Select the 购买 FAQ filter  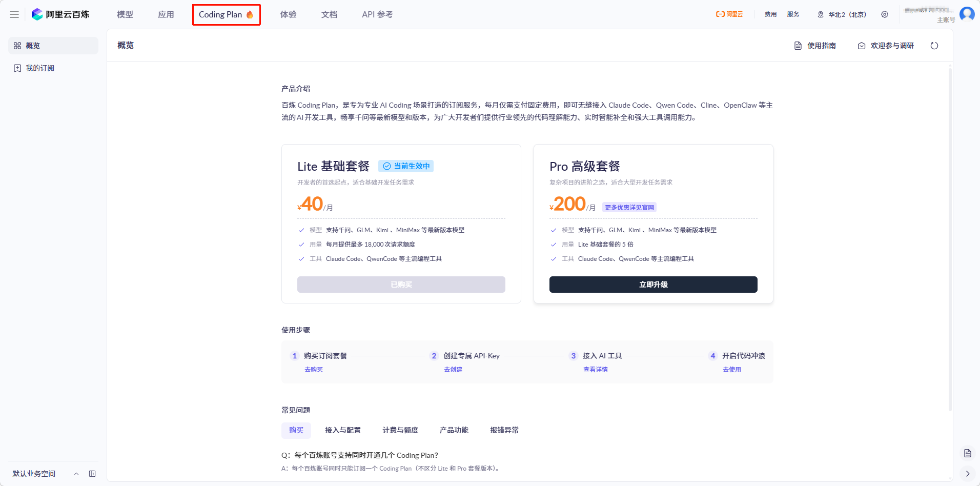[296, 430]
